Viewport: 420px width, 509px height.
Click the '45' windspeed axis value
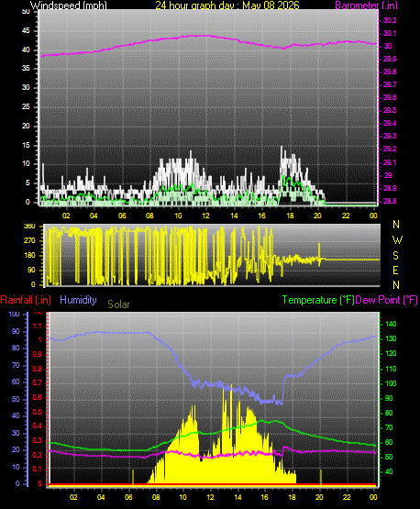pos(26,31)
